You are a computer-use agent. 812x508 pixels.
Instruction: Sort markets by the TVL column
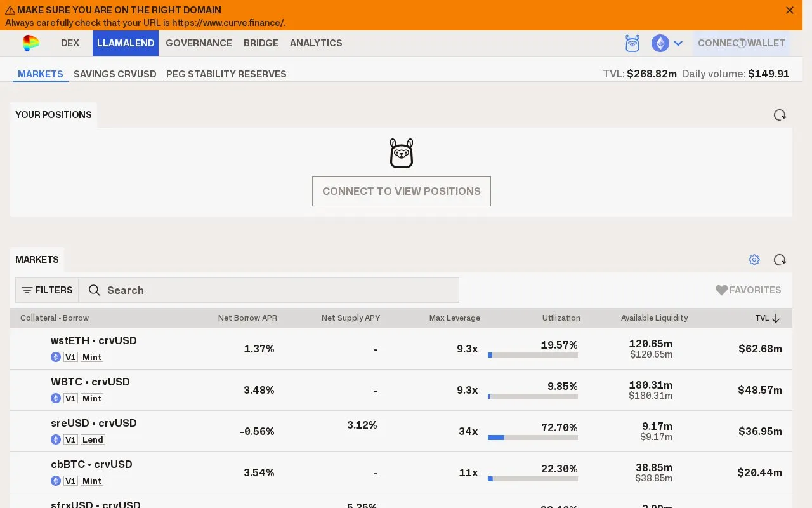[x=767, y=318]
